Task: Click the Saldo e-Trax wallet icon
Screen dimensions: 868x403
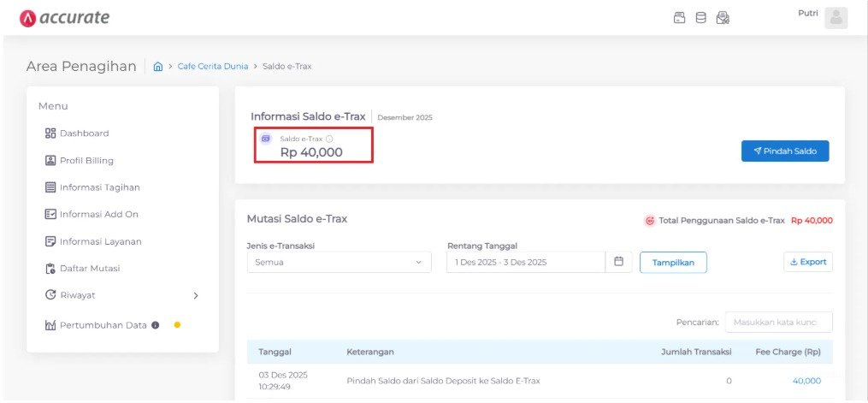Action: 266,139
